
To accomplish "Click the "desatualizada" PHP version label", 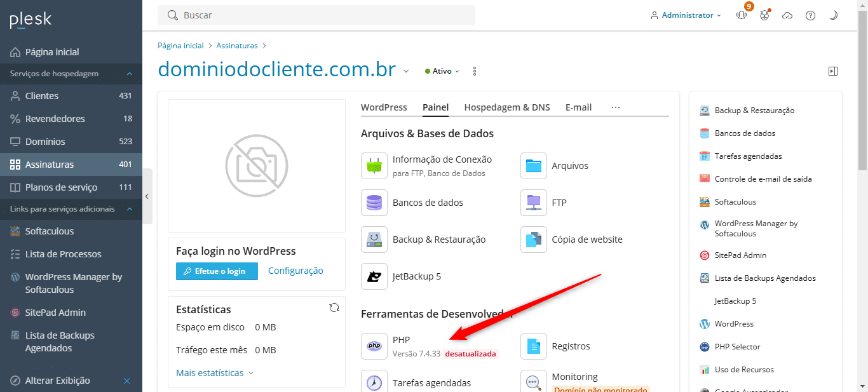I will pos(471,354).
